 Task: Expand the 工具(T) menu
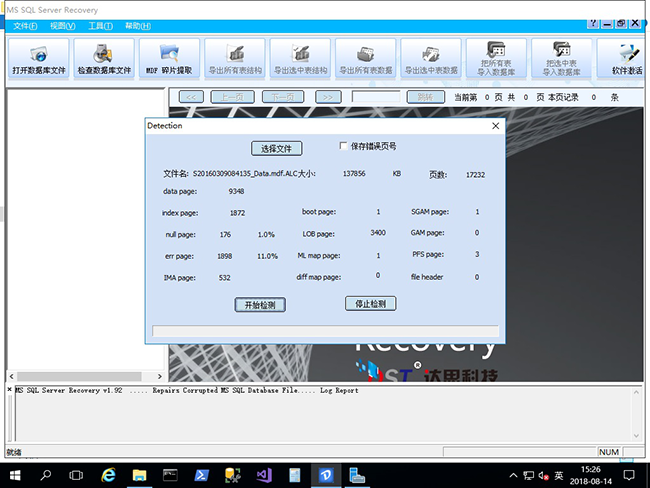[x=99, y=25]
